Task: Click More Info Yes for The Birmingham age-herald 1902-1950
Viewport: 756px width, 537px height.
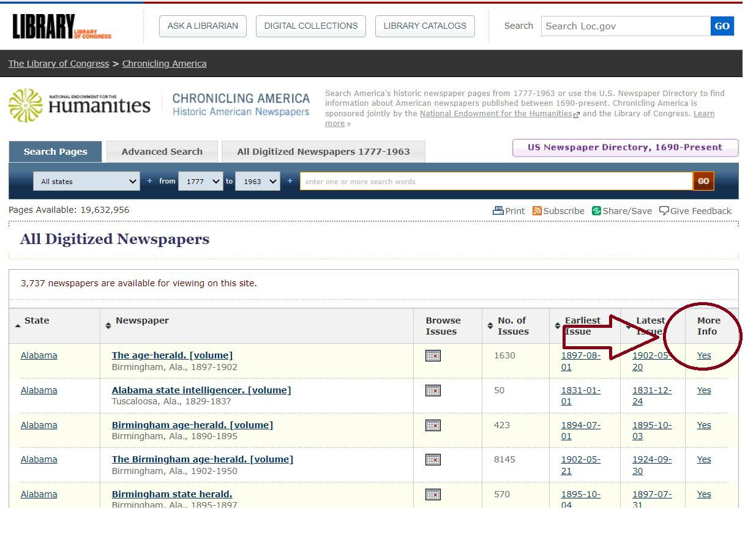Action: tap(704, 459)
